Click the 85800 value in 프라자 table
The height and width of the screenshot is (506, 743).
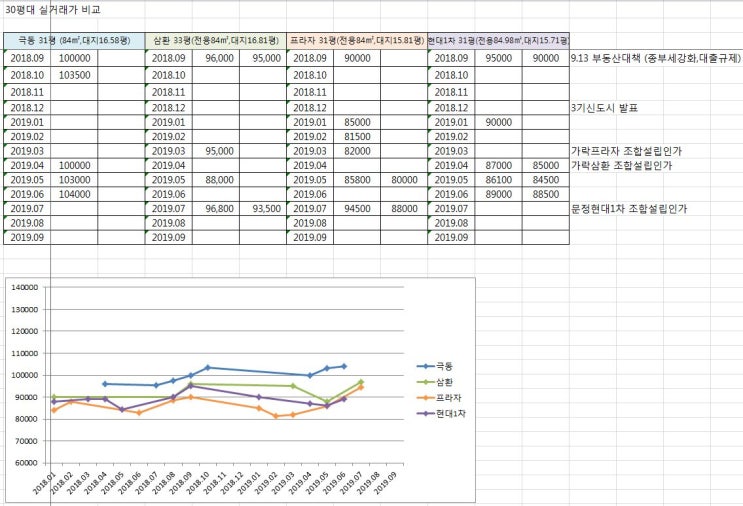(357, 180)
